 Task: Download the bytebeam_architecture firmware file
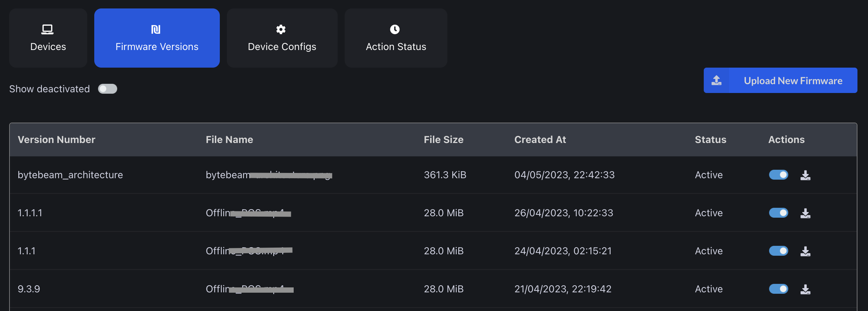tap(805, 175)
